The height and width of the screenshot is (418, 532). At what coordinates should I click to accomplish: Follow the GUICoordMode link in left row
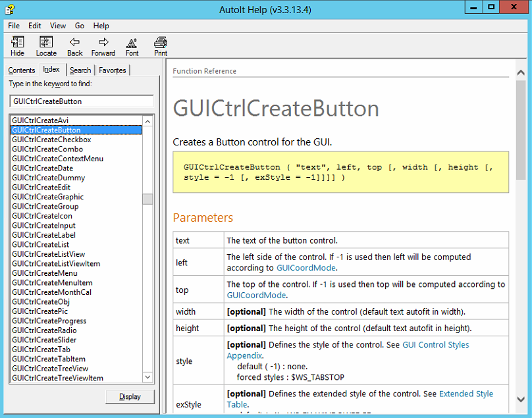click(x=306, y=268)
